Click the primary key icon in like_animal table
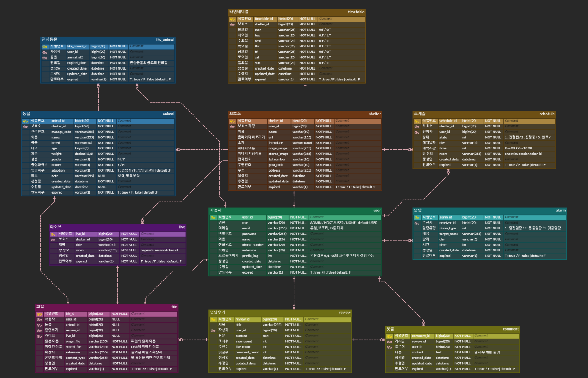This screenshot has width=588, height=378. point(44,46)
